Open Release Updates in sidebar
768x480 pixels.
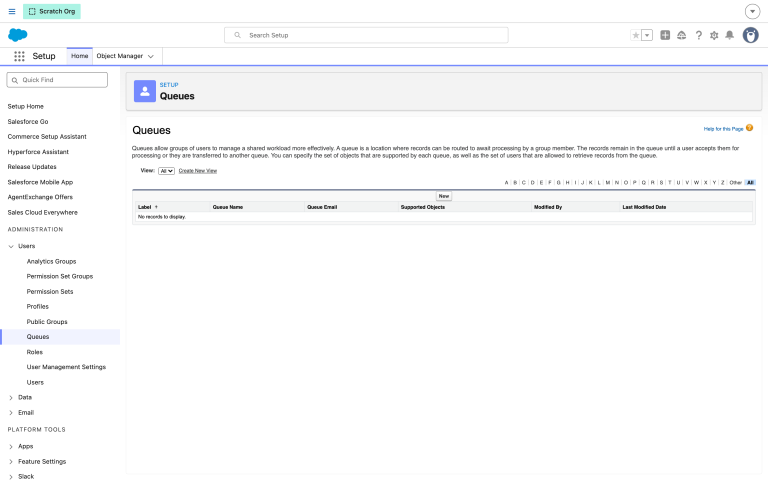point(32,167)
